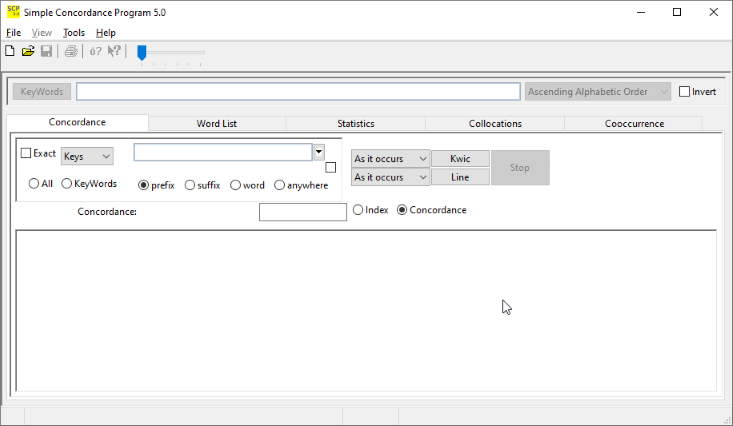Open the Keys dropdown
Image resolution: width=733 pixels, height=426 pixels.
coord(87,156)
